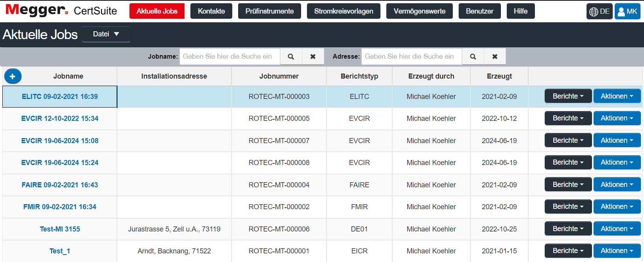Switch to the Kontakte tab
The image size is (644, 262).
[x=211, y=11]
